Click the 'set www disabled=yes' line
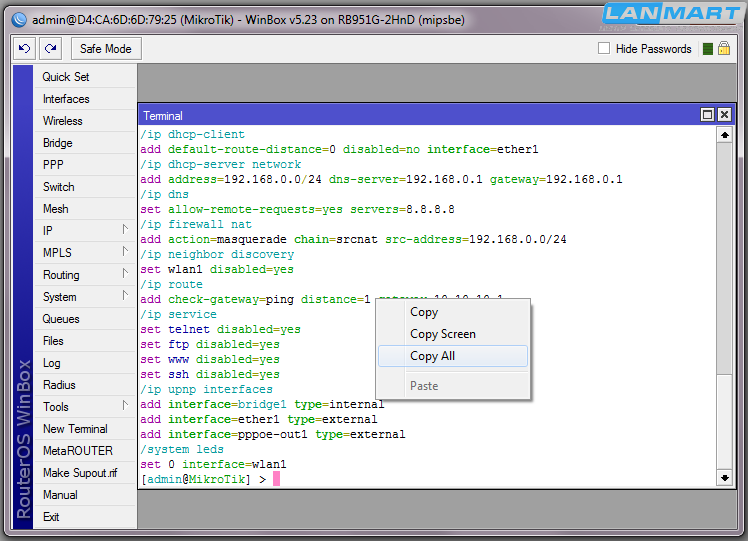748x541 pixels. click(210, 359)
